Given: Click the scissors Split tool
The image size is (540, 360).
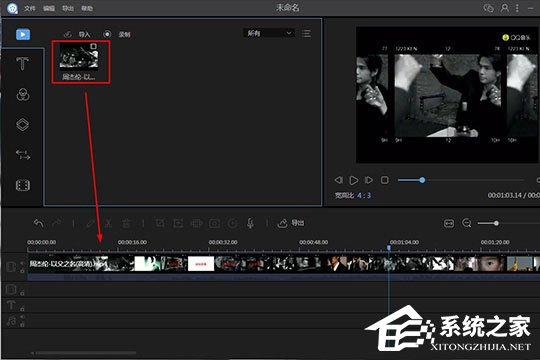Looking at the screenshot, I should [x=108, y=223].
